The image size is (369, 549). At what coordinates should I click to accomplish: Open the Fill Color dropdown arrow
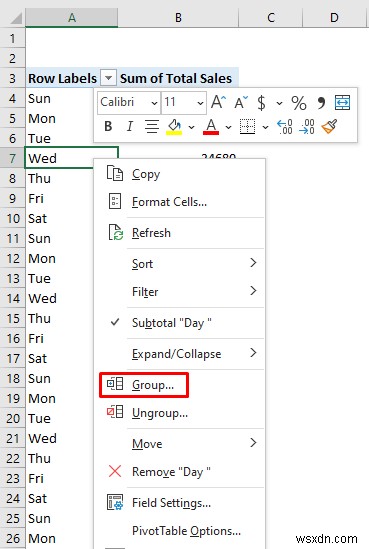click(191, 127)
